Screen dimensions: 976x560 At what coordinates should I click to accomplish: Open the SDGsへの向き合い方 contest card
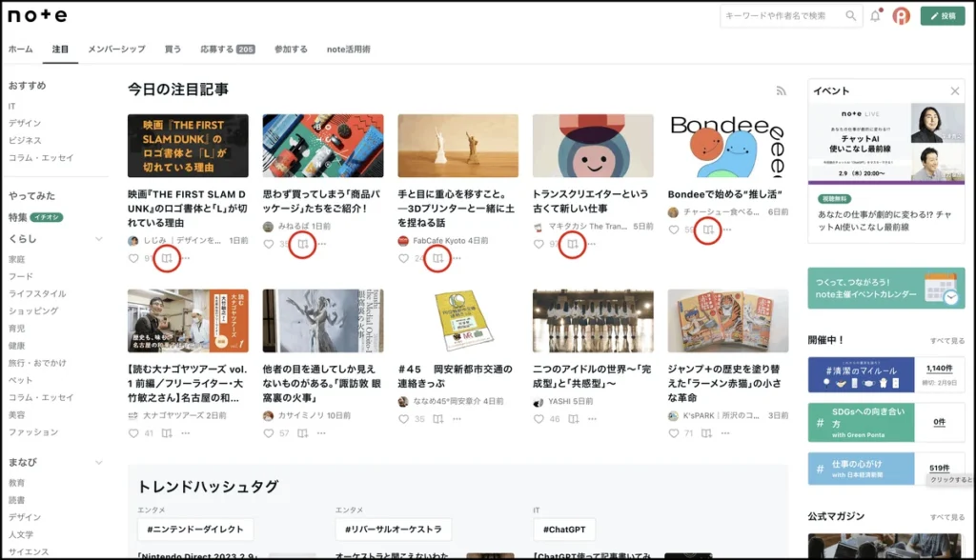coord(886,423)
